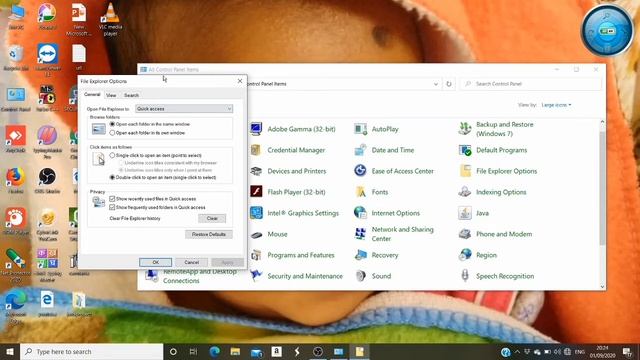Expand the Control Panel address bar dropdown arrow
The width and height of the screenshot is (640, 360).
coord(436,84)
